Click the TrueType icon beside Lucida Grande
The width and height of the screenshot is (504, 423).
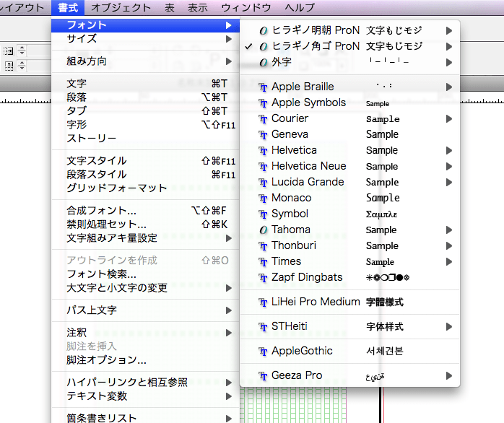tap(264, 183)
